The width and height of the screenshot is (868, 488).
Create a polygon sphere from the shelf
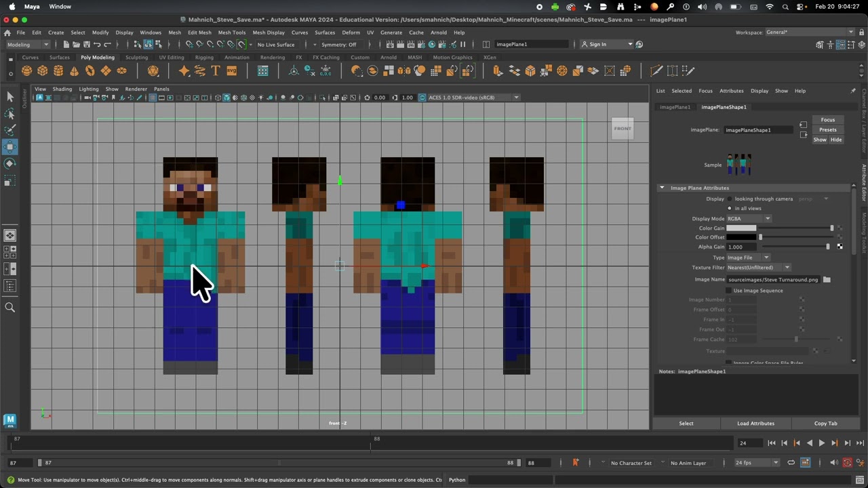(x=27, y=70)
